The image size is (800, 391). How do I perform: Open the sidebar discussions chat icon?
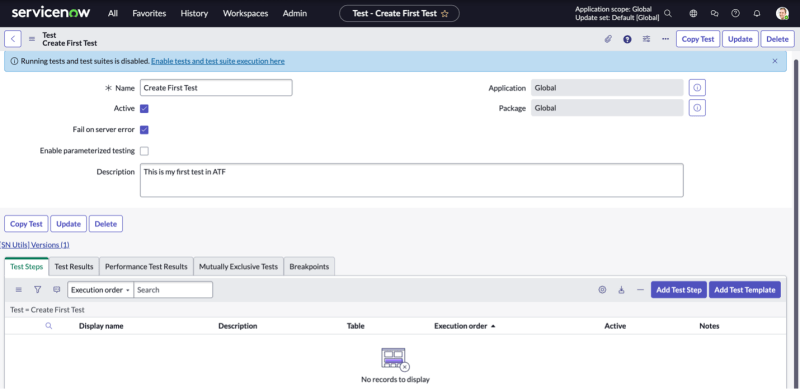click(714, 14)
